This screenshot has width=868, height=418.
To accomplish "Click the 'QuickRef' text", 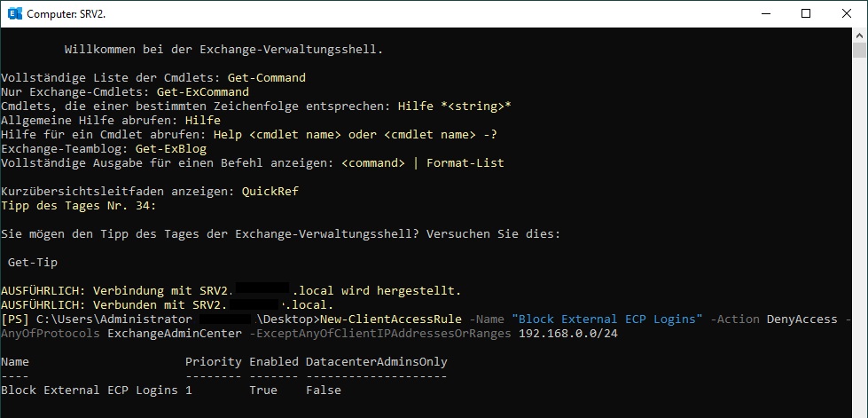I will point(270,192).
